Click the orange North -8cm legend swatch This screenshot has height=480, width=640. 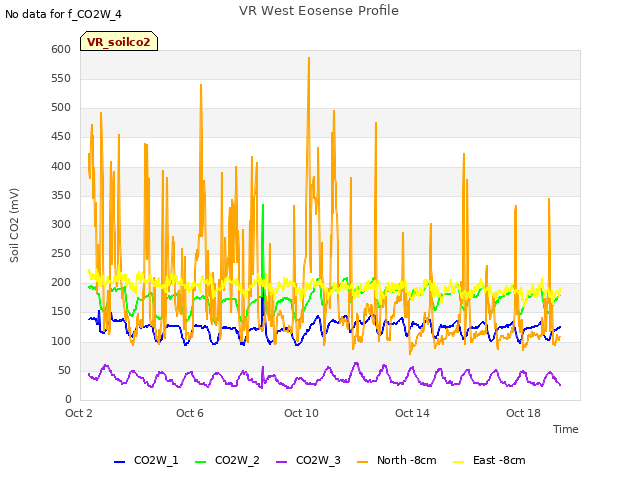(362, 462)
